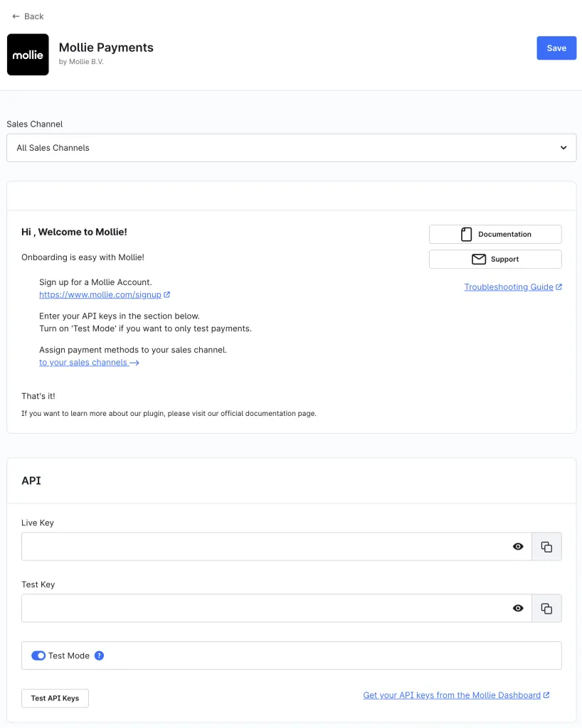582x728 pixels.
Task: Reveal the Test Key with eye icon
Action: click(x=518, y=609)
